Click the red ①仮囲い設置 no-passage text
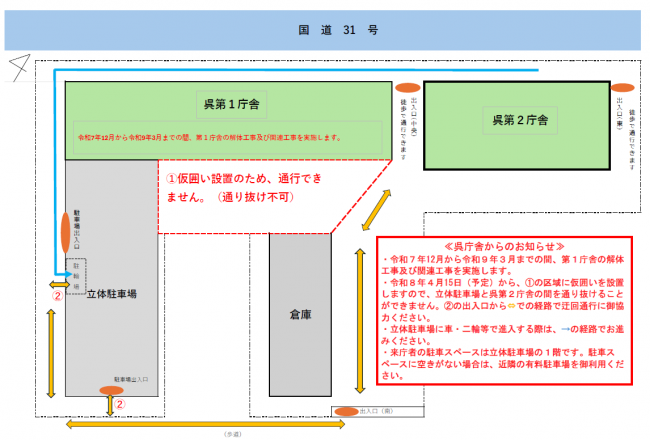The image size is (650, 440). [x=245, y=186]
